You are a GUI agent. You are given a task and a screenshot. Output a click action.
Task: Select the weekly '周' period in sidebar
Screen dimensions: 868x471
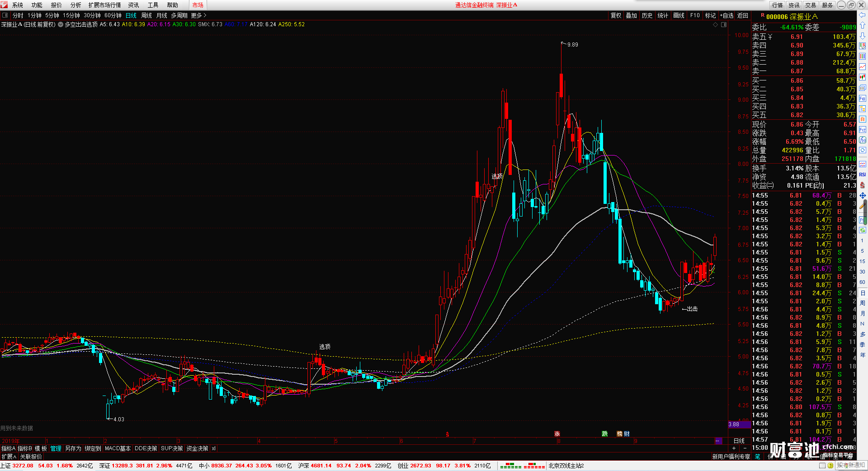[863, 303]
